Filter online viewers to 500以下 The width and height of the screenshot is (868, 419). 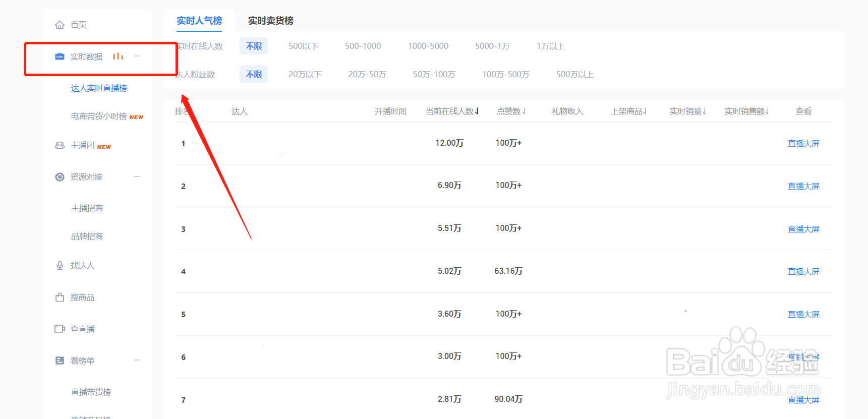(x=304, y=46)
